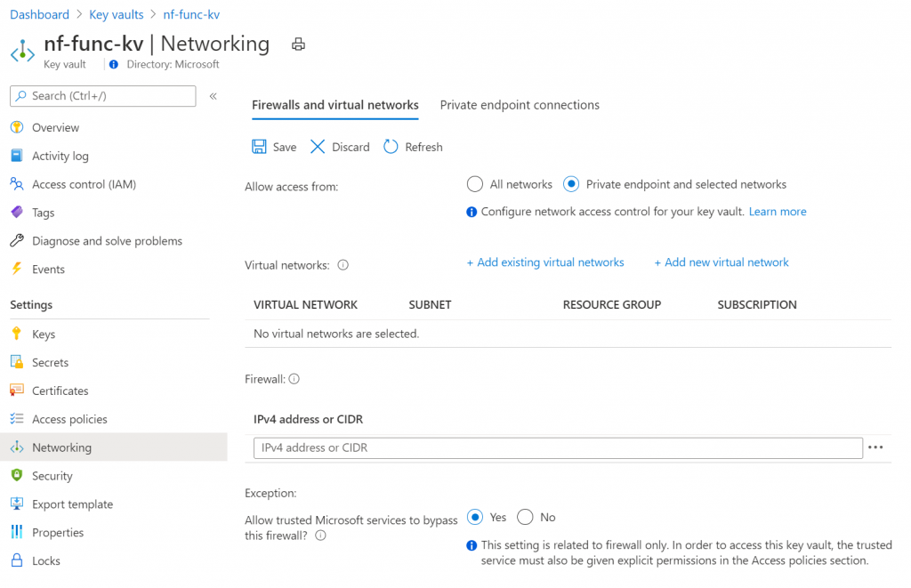The height and width of the screenshot is (588, 911).
Task: Open Diagnose and solve problems wrench icon
Action: [17, 240]
